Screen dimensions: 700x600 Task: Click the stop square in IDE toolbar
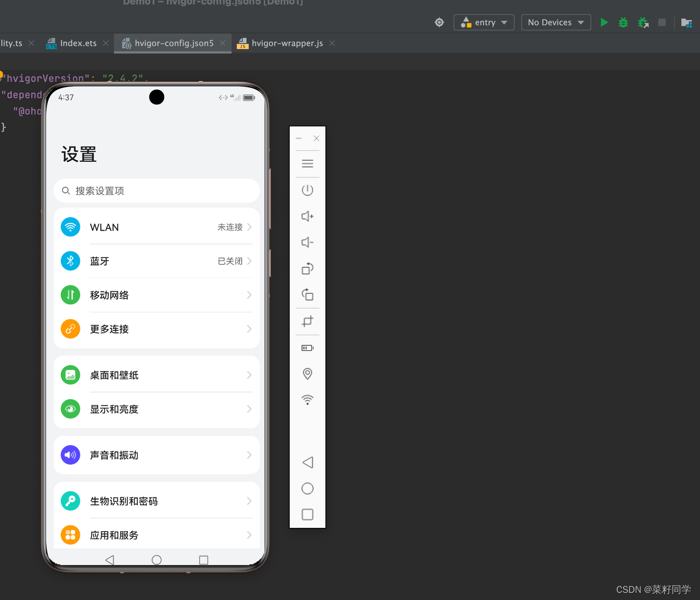point(662,22)
